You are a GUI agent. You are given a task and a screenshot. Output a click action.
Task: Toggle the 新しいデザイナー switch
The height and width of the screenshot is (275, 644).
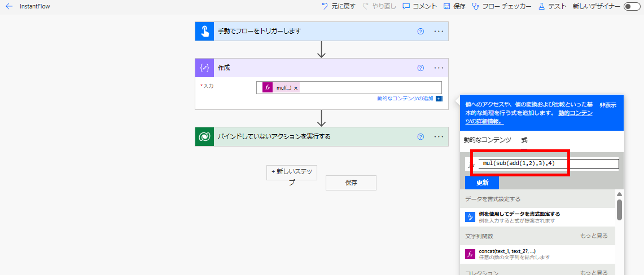(631, 6)
